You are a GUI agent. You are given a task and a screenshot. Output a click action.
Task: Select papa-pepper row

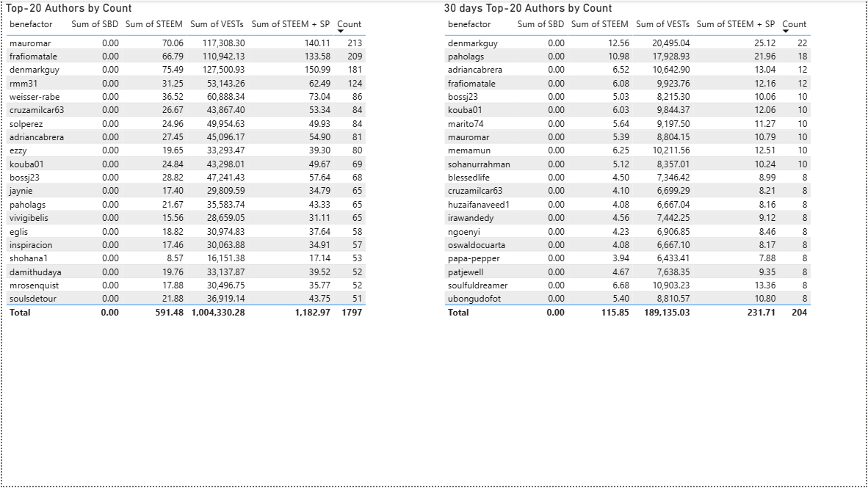628,258
